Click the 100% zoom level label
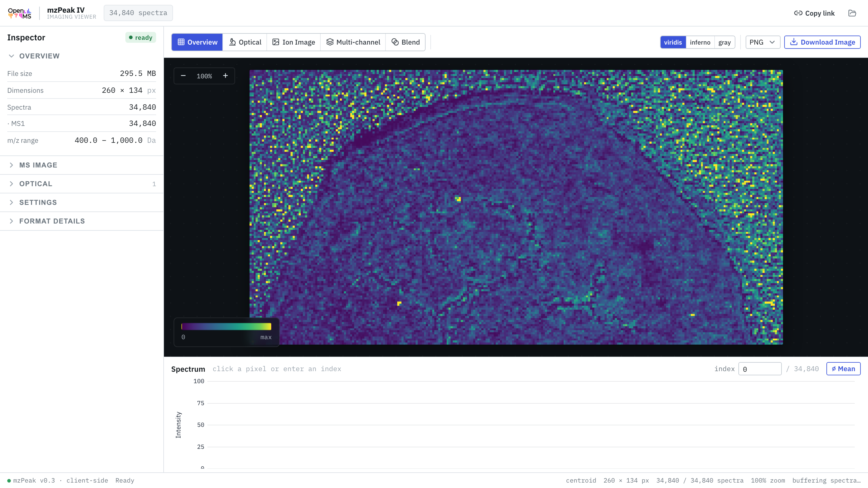This screenshot has width=868, height=488. point(204,76)
